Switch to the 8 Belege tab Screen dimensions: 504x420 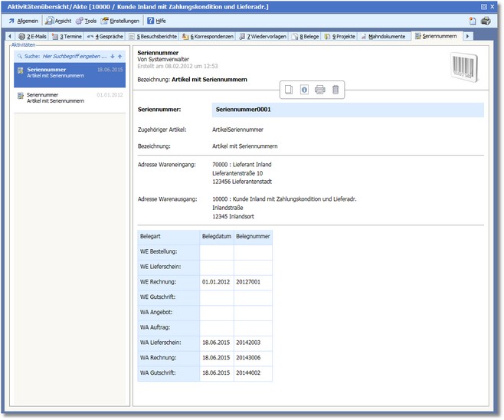click(305, 36)
